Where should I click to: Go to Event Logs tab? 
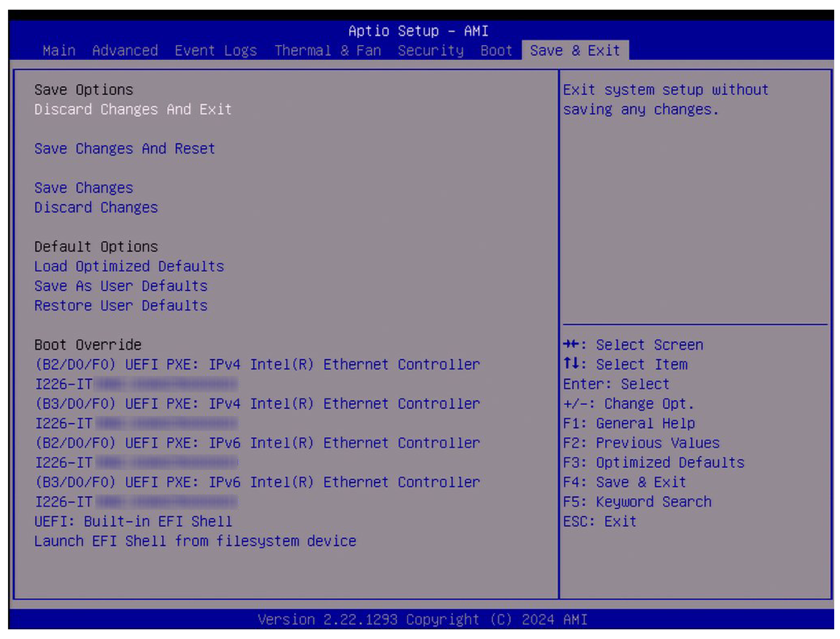pos(216,51)
